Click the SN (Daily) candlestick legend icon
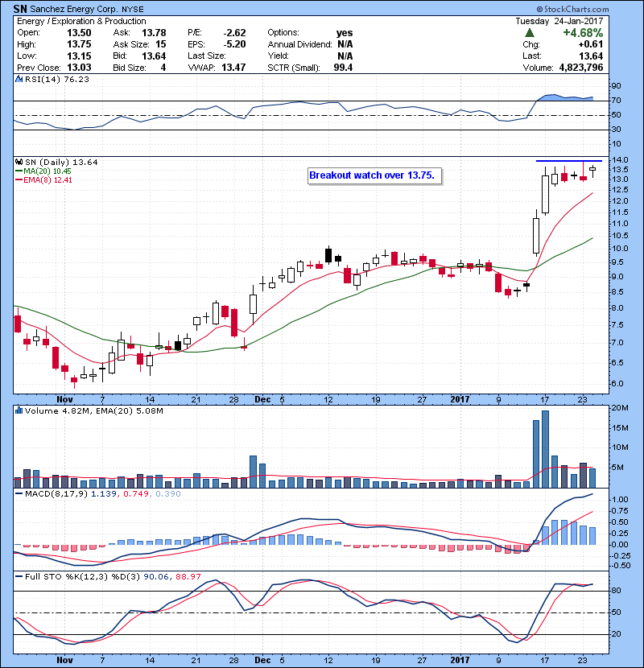This screenshot has height=668, width=644. click(x=19, y=162)
